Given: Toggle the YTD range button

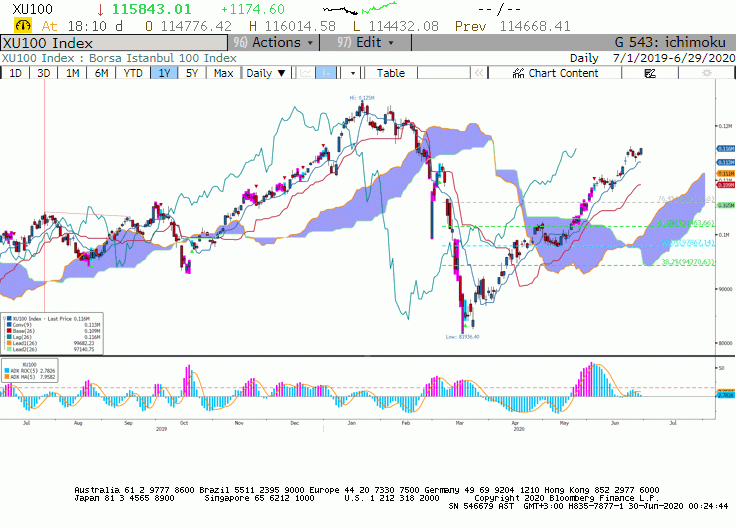Looking at the screenshot, I should point(133,73).
